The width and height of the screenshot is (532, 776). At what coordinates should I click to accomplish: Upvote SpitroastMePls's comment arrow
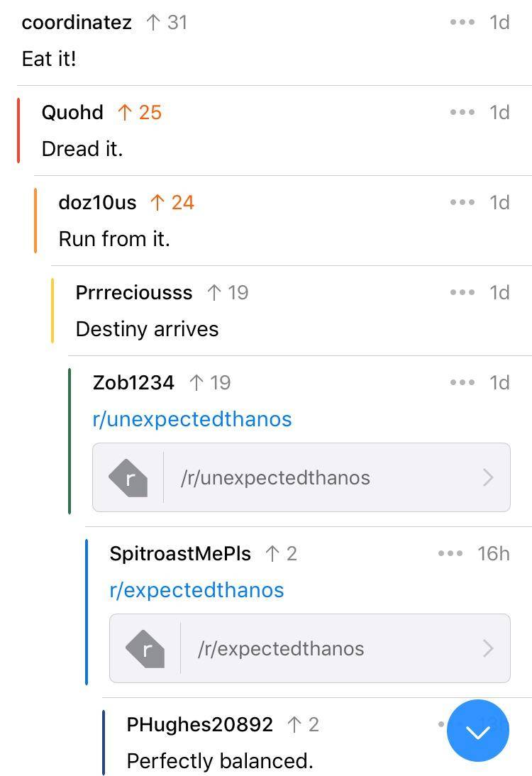(x=272, y=554)
